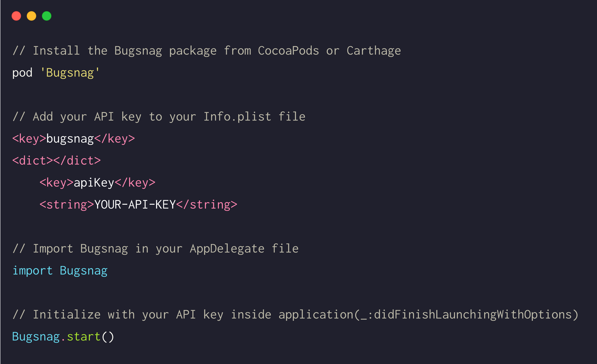This screenshot has width=597, height=364.
Task: Click the apiKey text inside key tags
Action: (94, 183)
